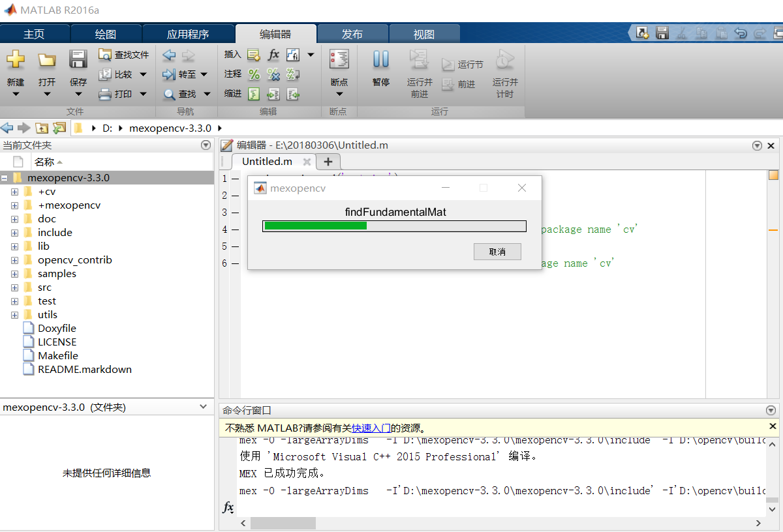The image size is (783, 532).
Task: Click the 新建 (New) file icon
Action: coord(16,60)
